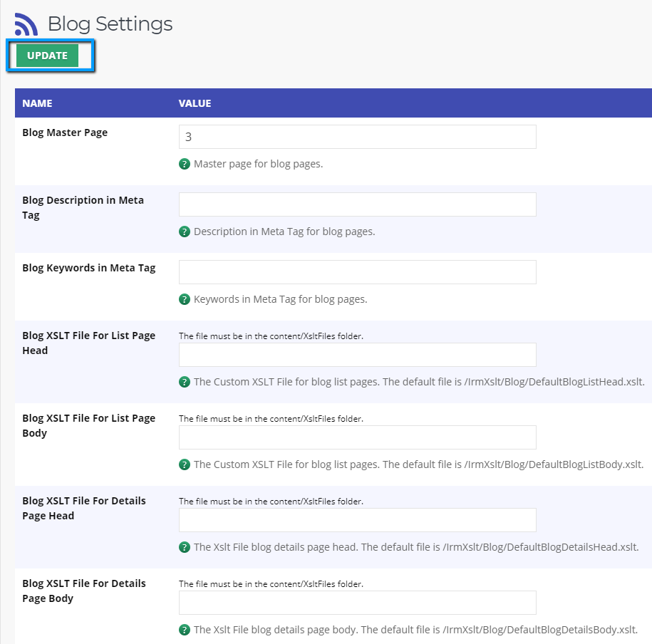Screen dimensions: 652x644
Task: Focus the XSLT File For List Page Body field
Action: coord(357,437)
